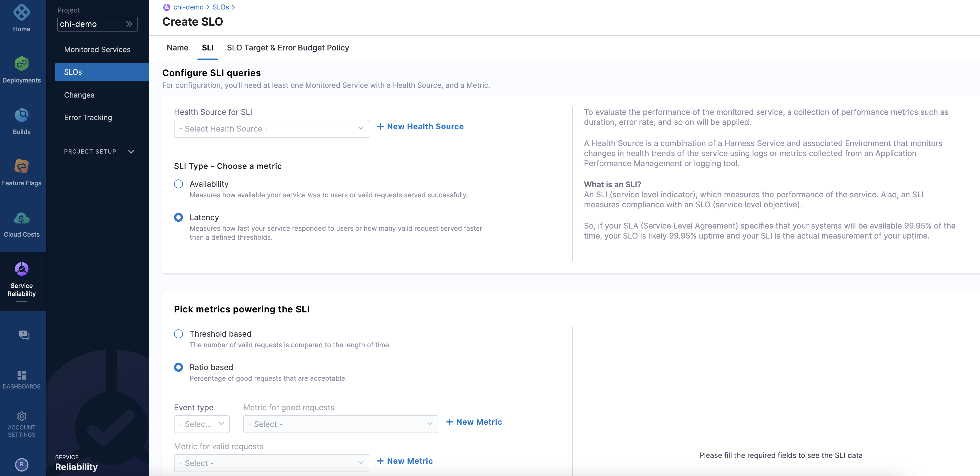
Task: Expand the Project Setup section
Action: point(99,152)
